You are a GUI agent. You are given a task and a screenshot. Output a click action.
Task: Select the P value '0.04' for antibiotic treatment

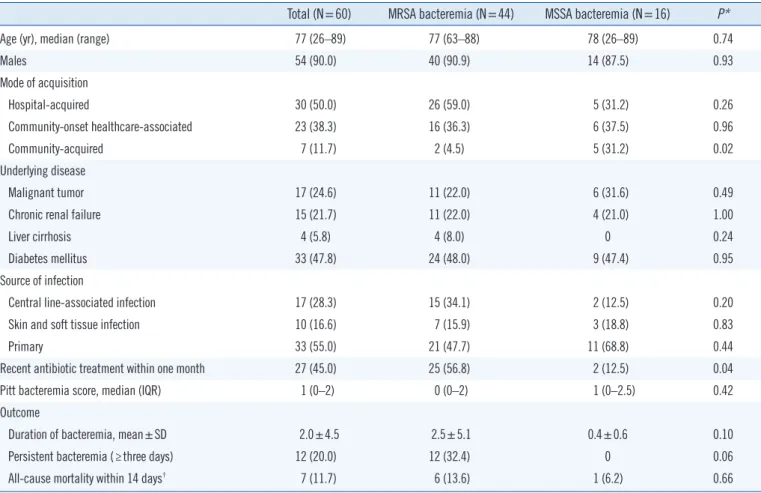723,368
